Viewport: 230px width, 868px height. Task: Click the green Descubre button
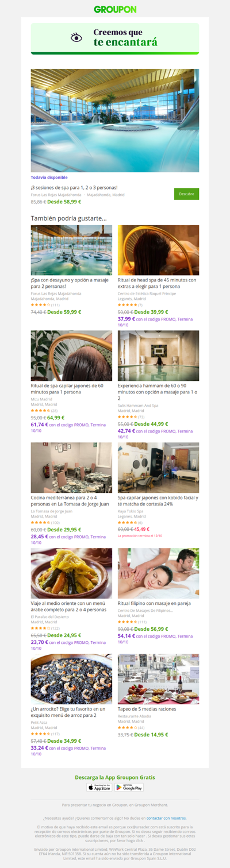186,194
